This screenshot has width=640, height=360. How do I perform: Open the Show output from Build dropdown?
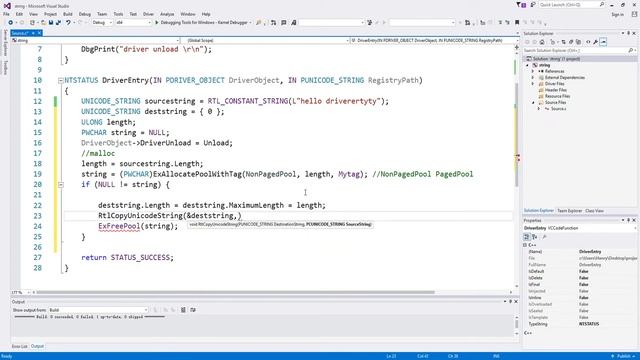click(98, 310)
